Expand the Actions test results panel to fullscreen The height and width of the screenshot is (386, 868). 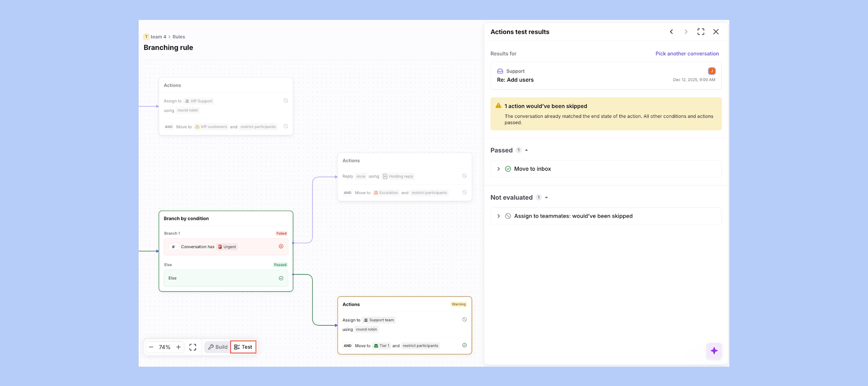[x=700, y=31]
